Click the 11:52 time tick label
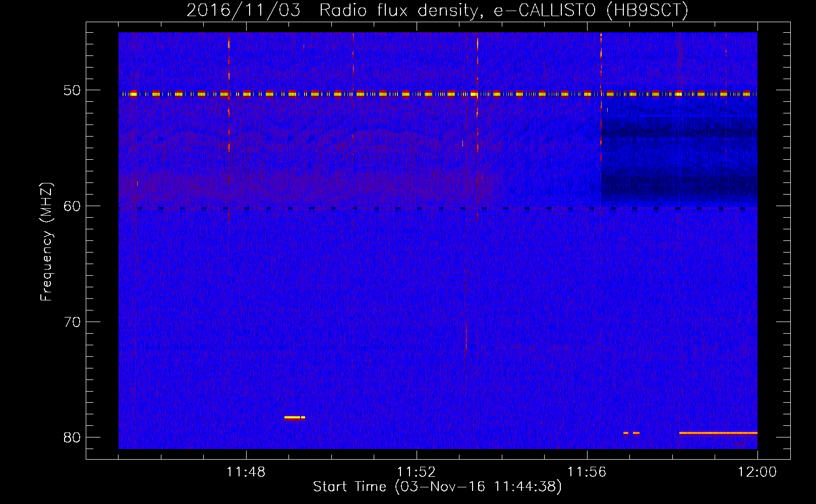 pos(416,472)
